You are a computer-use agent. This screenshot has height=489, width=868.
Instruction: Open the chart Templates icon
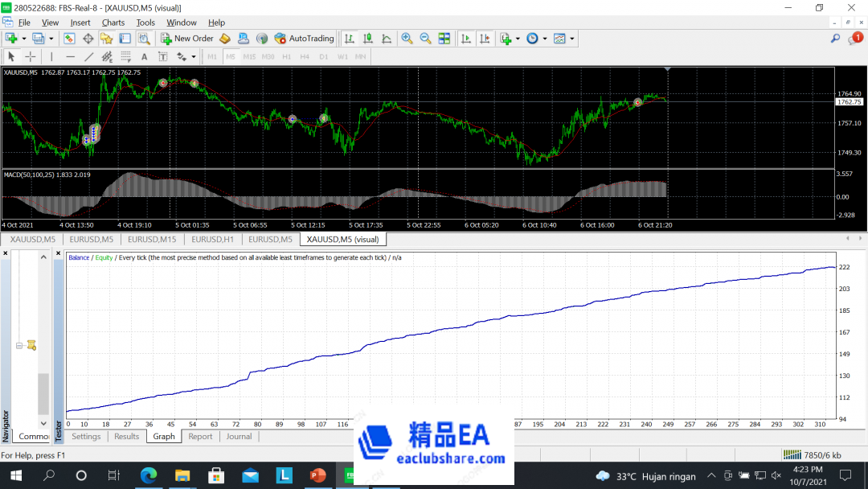[559, 39]
